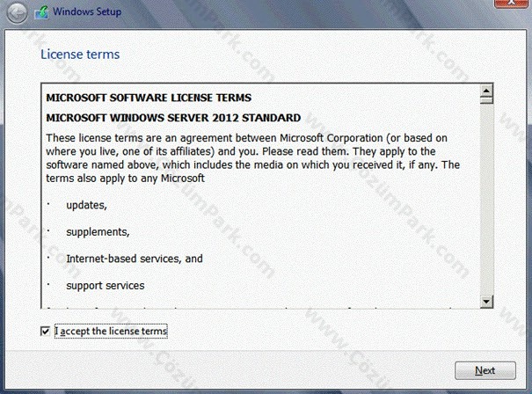This screenshot has height=394, width=532.
Task: Click the scrollbar up arrow
Action: pyautogui.click(x=486, y=91)
